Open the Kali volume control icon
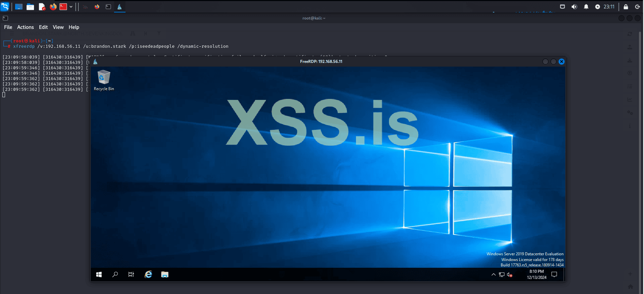The image size is (644, 294). 574,7
